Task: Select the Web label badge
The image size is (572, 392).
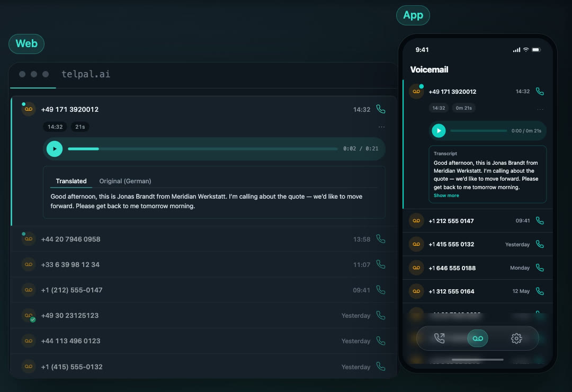Action: pyautogui.click(x=26, y=44)
